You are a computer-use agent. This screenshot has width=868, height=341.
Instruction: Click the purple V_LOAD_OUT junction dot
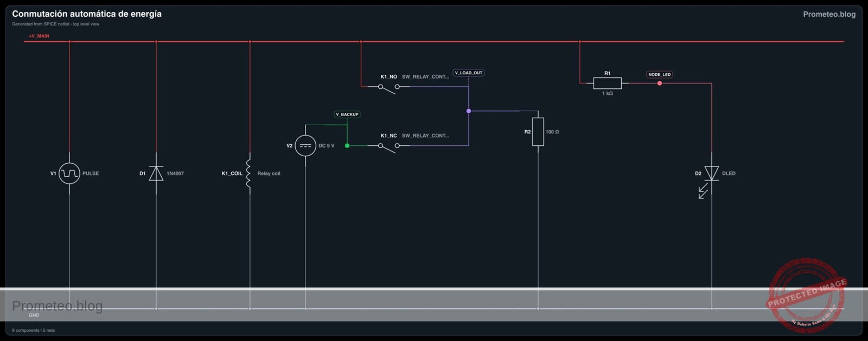pos(469,111)
